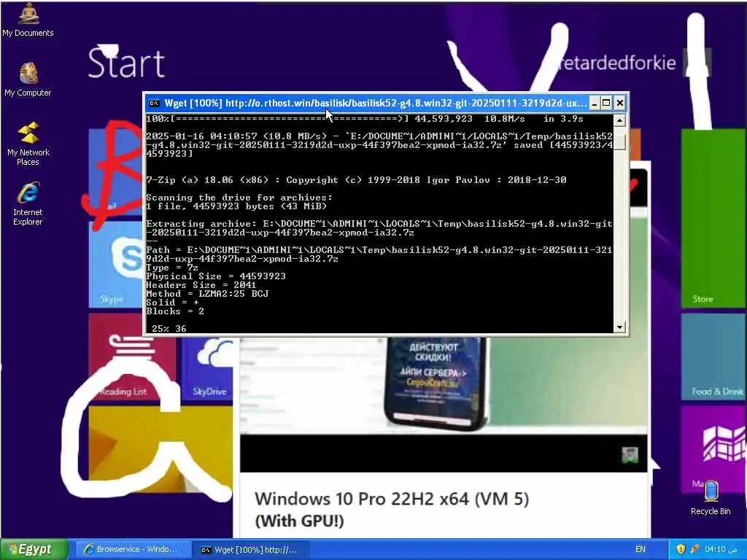Open the Food & Drink tile
The height and width of the screenshot is (560, 747).
coord(713,357)
